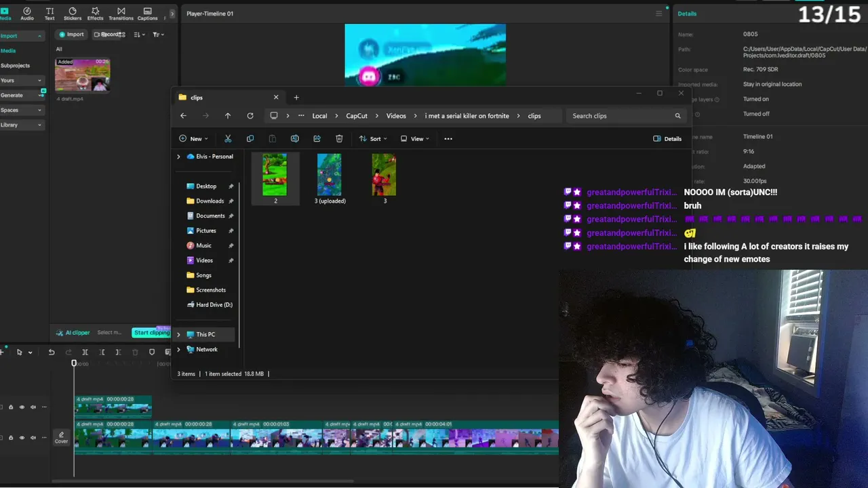Viewport: 868px width, 488px height.
Task: Select the 4 draft.mp4 media thumbnail
Action: click(82, 75)
